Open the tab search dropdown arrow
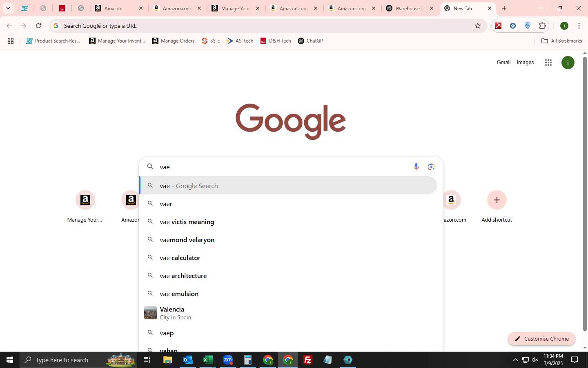 (x=8, y=8)
